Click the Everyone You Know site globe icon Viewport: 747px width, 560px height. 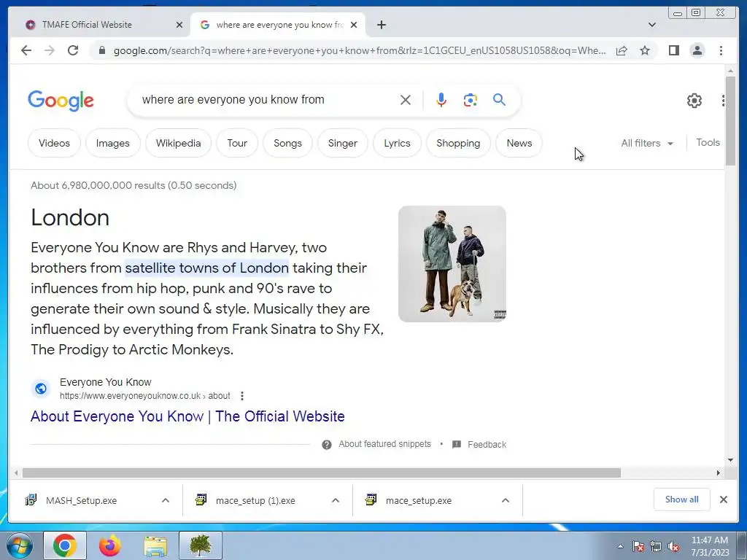pyautogui.click(x=41, y=389)
